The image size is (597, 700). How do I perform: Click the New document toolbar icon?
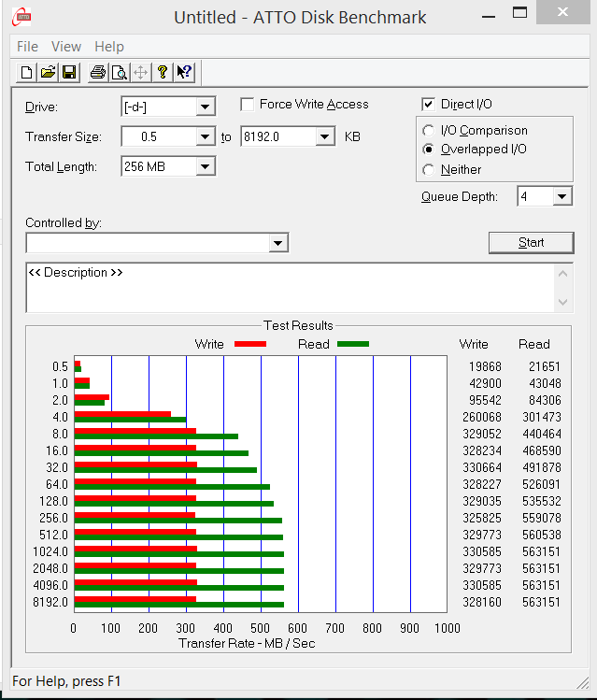pos(26,72)
